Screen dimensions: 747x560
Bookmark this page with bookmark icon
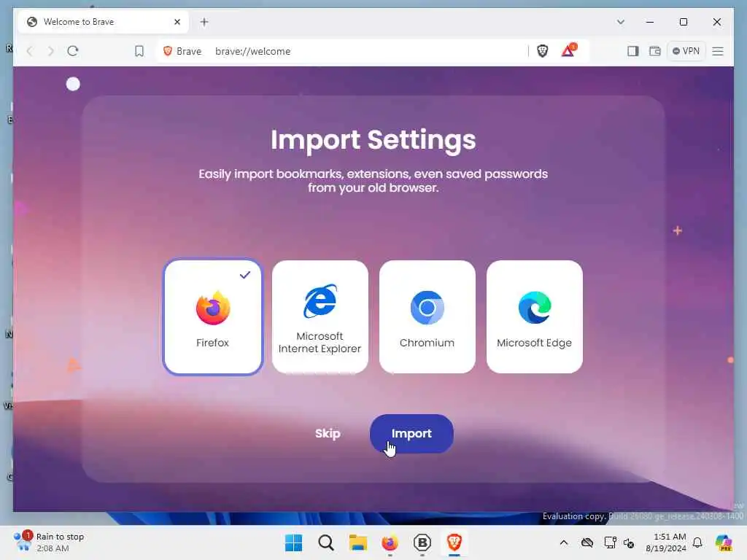click(139, 51)
